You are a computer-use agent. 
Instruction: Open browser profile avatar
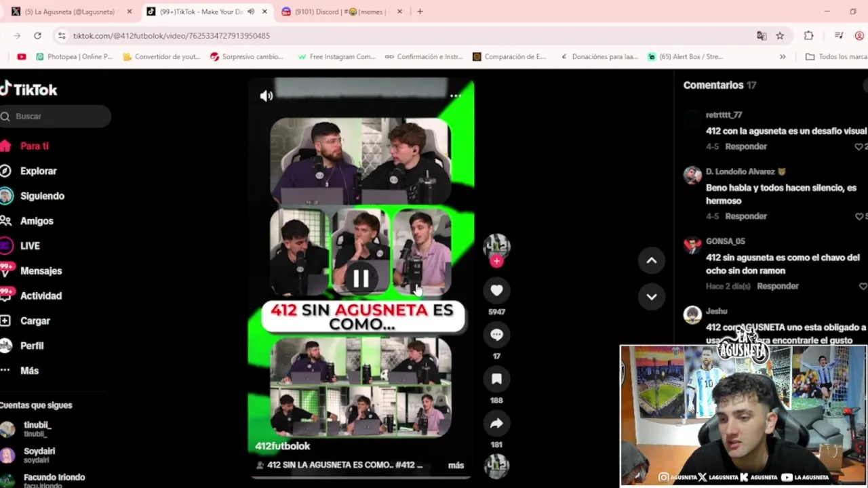pyautogui.click(x=860, y=36)
